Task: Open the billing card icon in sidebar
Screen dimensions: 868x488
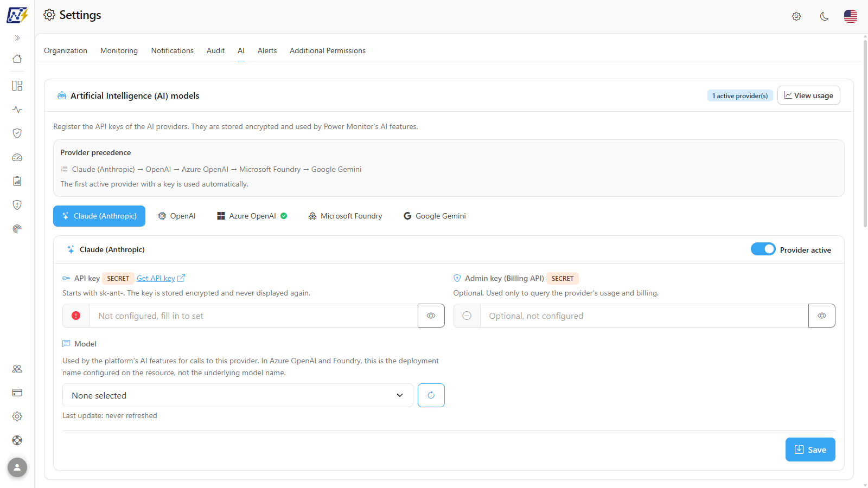Action: click(x=17, y=393)
